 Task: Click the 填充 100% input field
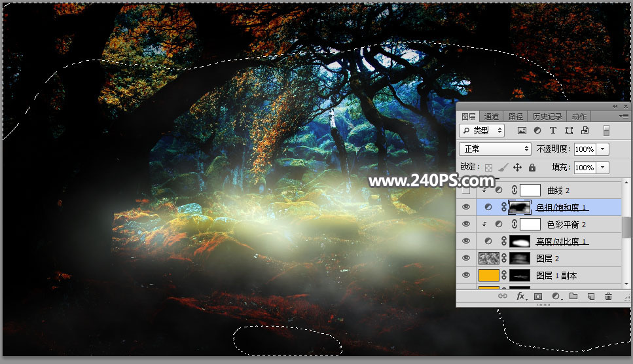click(x=584, y=167)
